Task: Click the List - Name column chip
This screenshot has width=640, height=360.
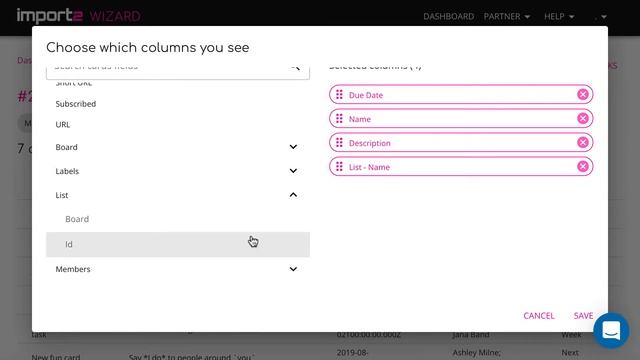Action: point(461,167)
